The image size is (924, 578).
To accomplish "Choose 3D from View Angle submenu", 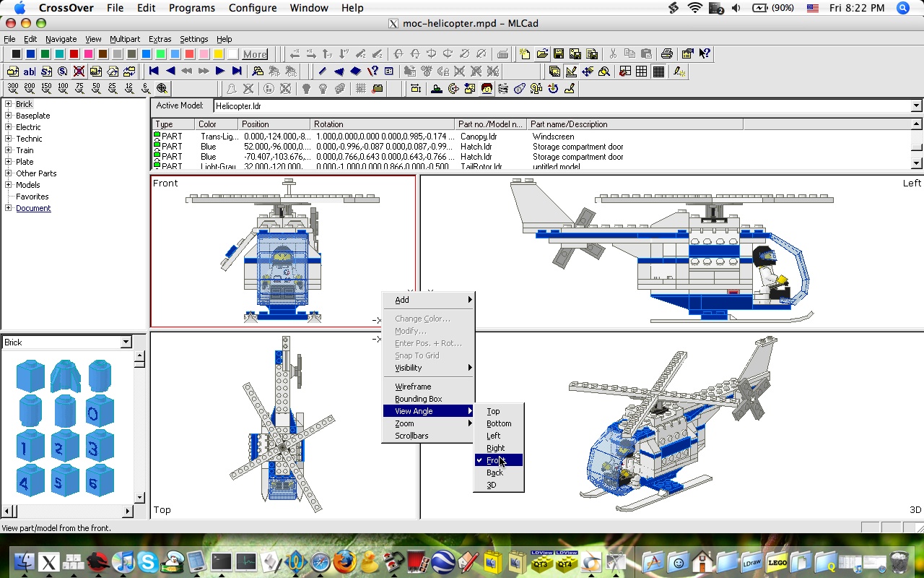I will tap(492, 485).
